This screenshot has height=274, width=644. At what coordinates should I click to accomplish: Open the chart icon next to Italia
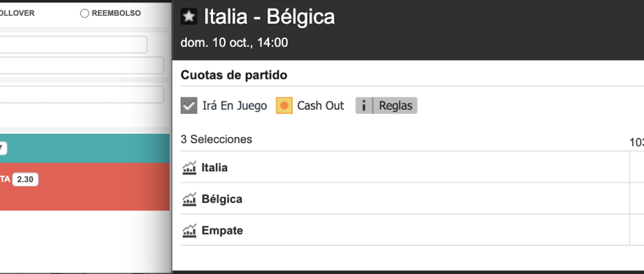[189, 168]
